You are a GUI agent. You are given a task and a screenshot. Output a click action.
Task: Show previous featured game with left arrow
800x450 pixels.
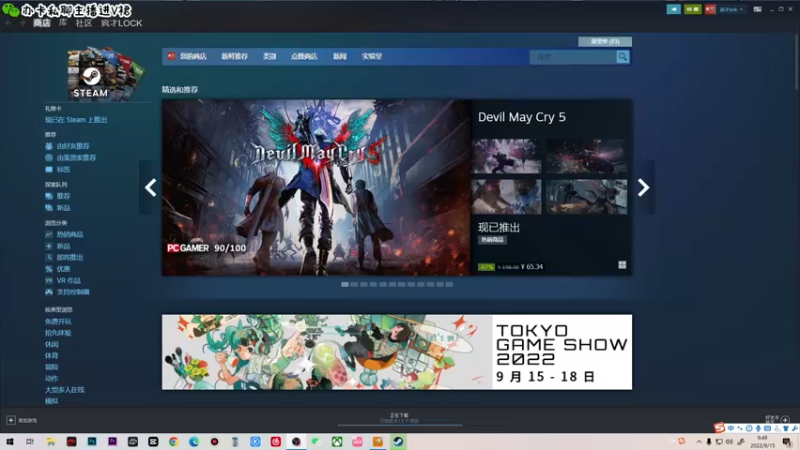coord(150,187)
